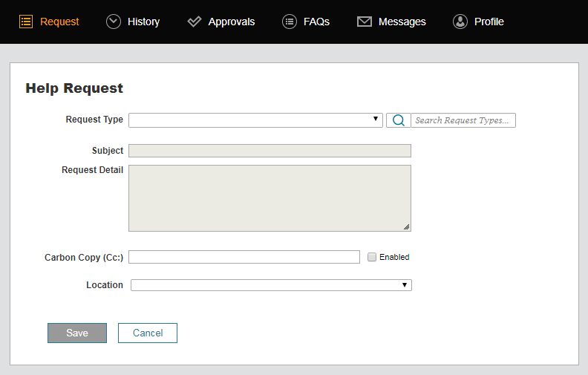588x375 pixels.
Task: Click the Approvals double checkmark icon
Action: click(195, 22)
